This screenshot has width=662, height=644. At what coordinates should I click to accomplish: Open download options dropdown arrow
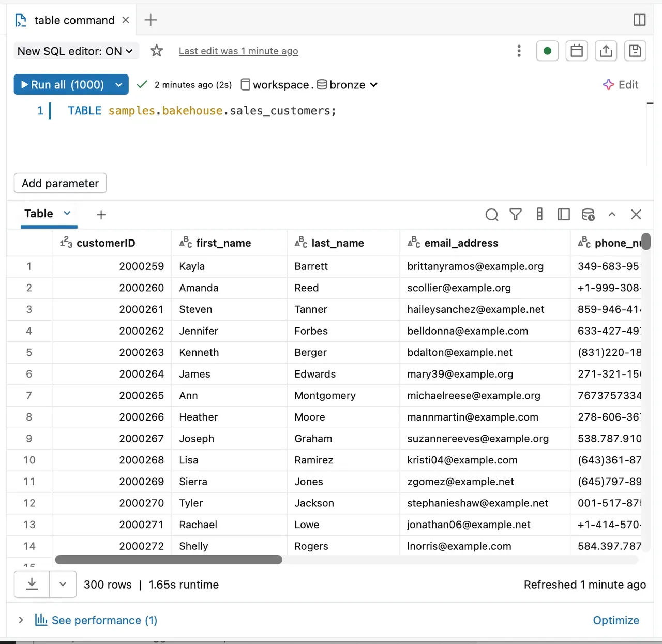point(63,584)
